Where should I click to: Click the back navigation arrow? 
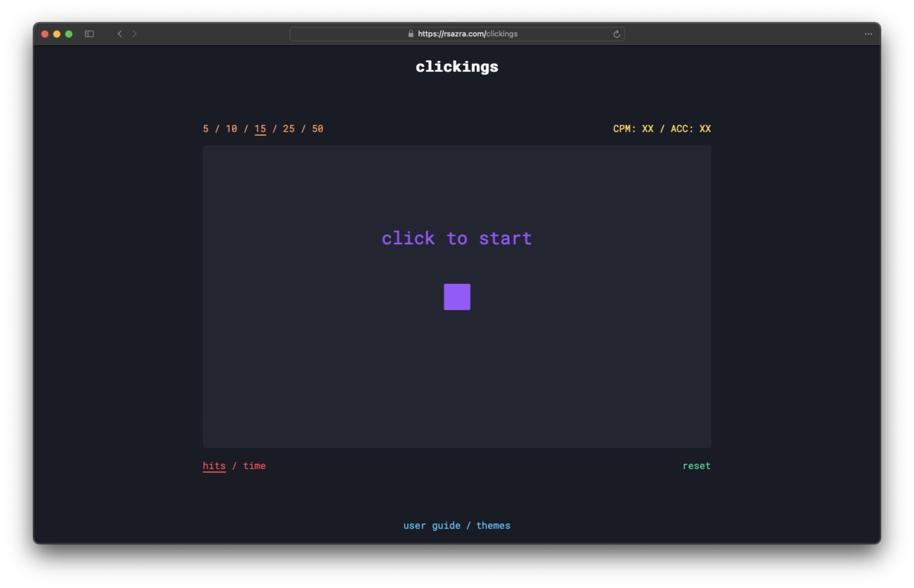click(x=120, y=34)
